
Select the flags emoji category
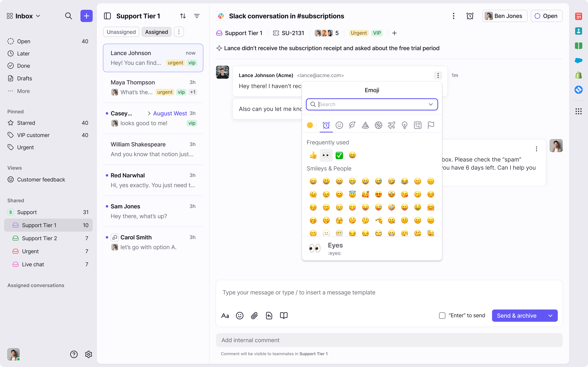tap(431, 125)
